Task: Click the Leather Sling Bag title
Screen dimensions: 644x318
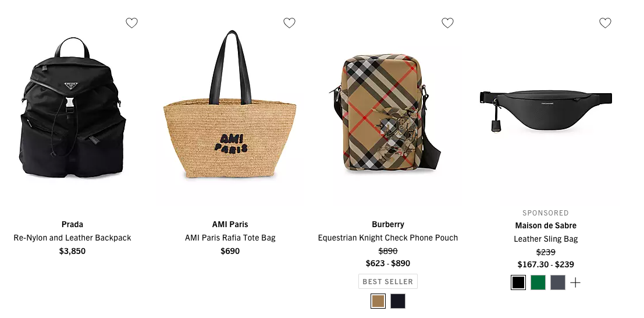Action: click(x=546, y=239)
